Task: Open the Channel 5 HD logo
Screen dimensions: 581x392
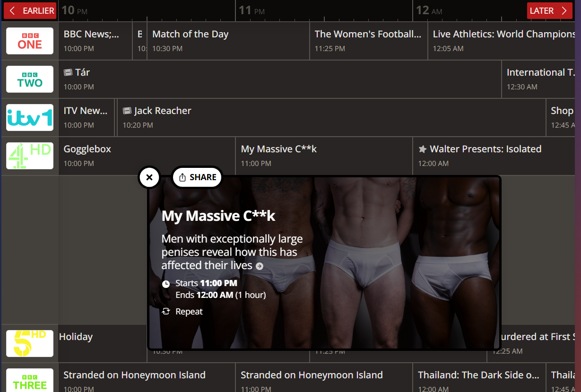Action: [x=30, y=343]
